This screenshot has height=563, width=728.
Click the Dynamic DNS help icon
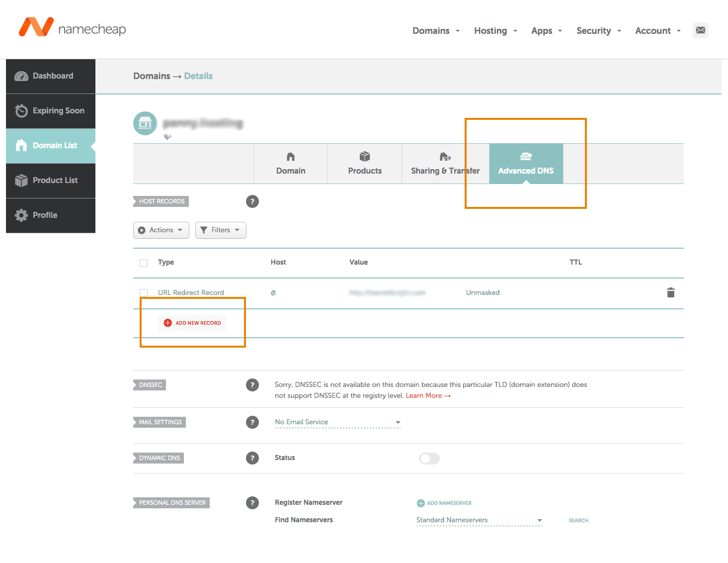tap(252, 458)
